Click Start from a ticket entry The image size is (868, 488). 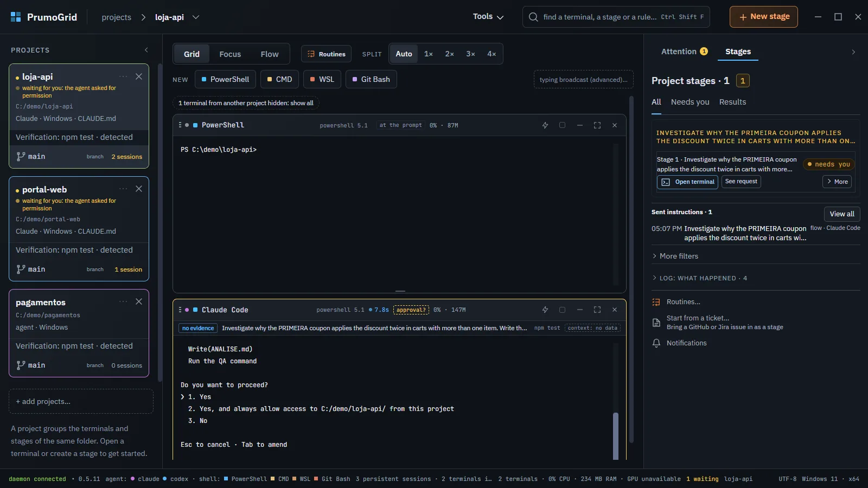coord(717,322)
